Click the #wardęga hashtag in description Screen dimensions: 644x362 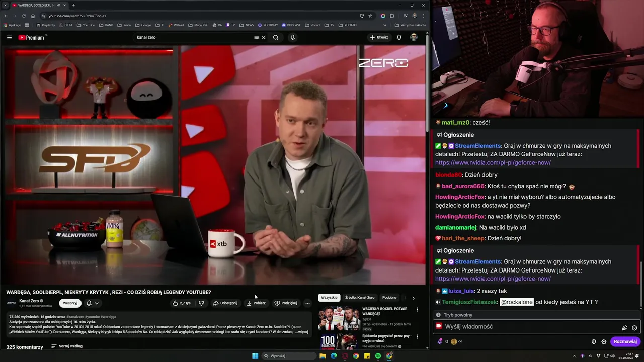click(x=108, y=317)
